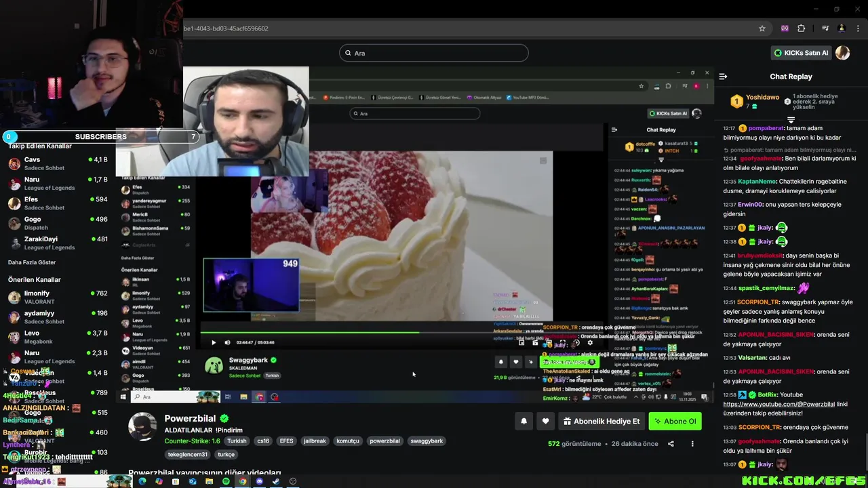This screenshot has height=488, width=868.
Task: Toggle notification bell for Powerzbilal
Action: (x=524, y=421)
